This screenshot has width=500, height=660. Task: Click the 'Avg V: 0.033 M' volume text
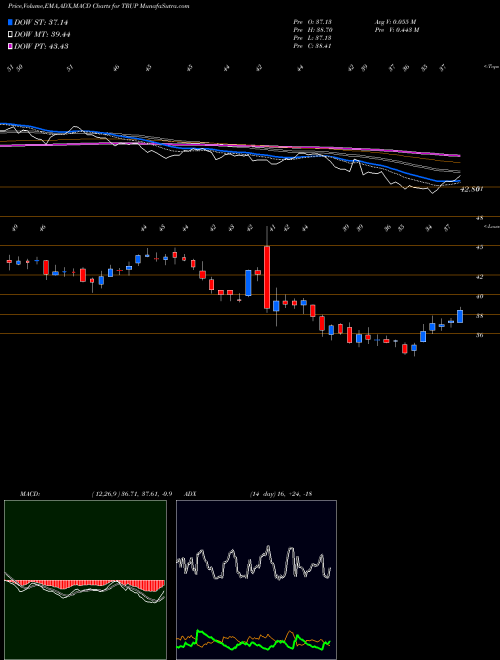click(x=395, y=21)
